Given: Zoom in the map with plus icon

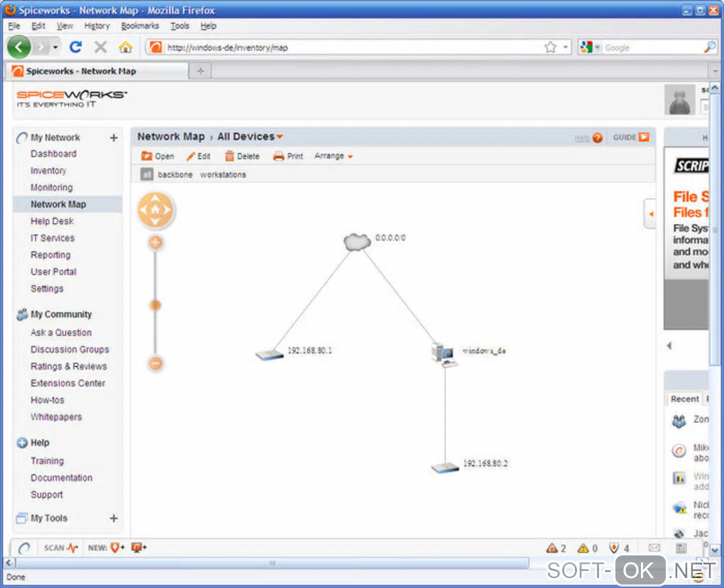Looking at the screenshot, I should [155, 243].
